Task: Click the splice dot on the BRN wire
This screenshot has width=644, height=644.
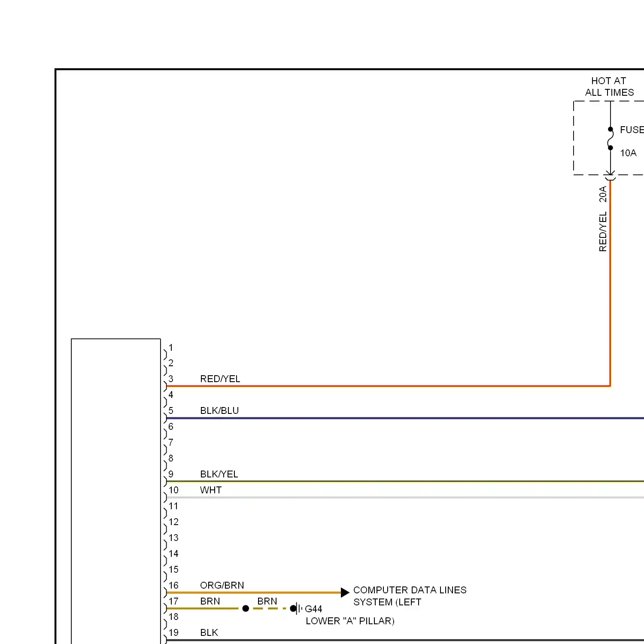Action: (x=246, y=608)
